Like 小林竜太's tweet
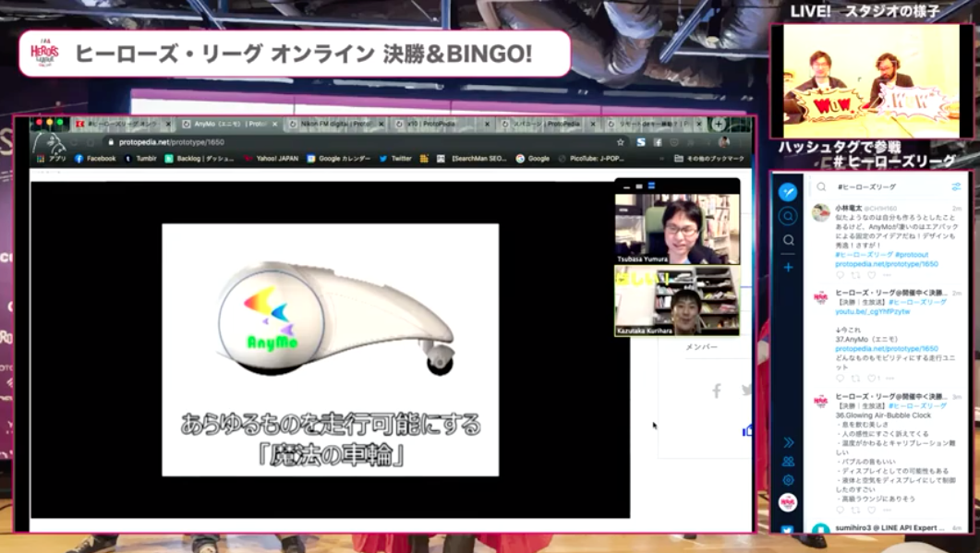Screen dimensions: 980x553 (x=872, y=275)
